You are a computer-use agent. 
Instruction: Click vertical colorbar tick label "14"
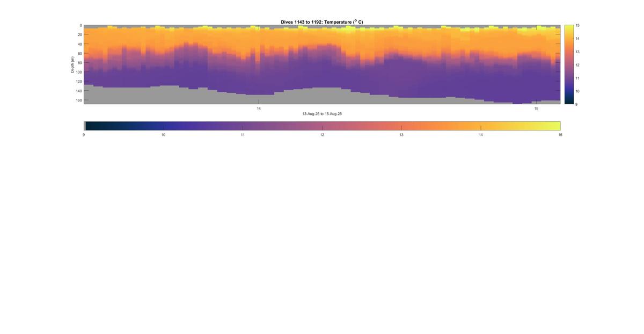click(578, 39)
